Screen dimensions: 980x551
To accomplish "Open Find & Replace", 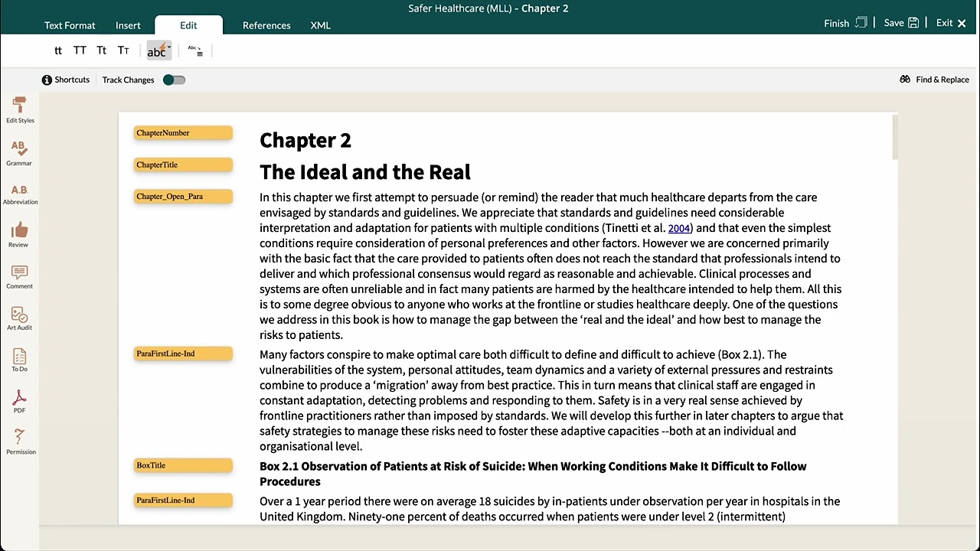I will [x=934, y=80].
